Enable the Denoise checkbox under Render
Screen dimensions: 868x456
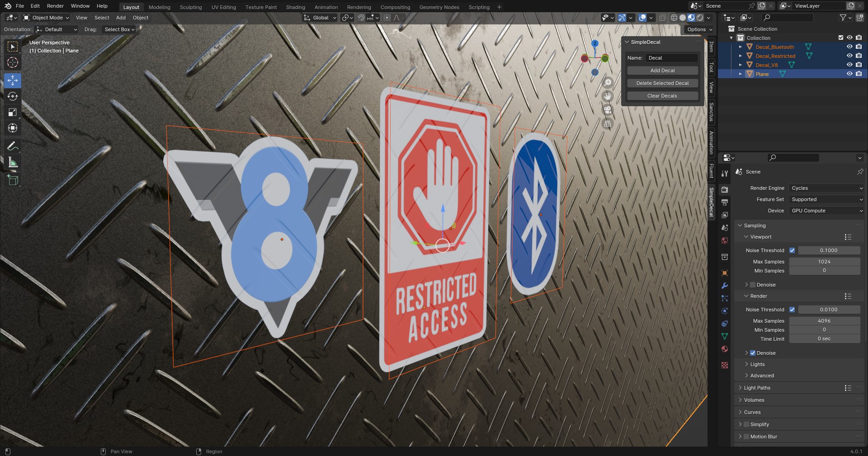(753, 353)
